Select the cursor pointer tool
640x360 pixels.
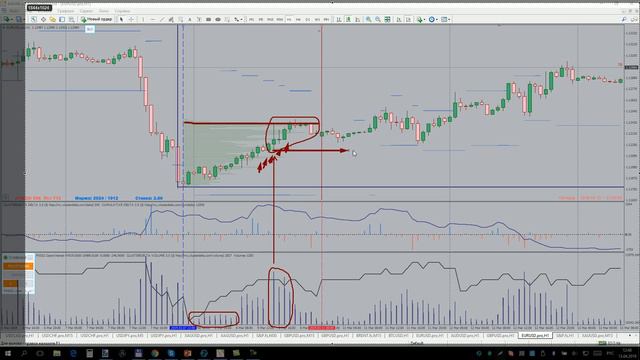click(121, 19)
